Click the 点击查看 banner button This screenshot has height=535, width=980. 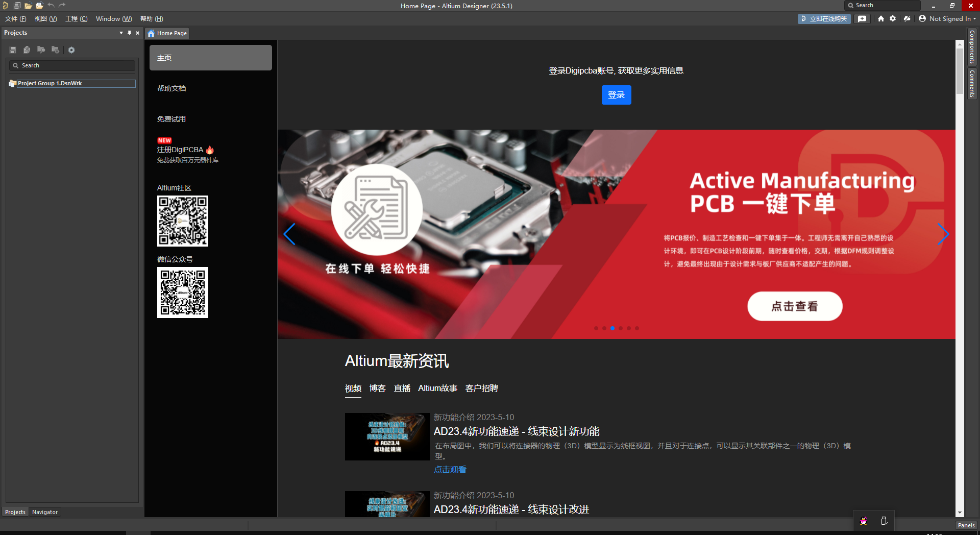pyautogui.click(x=795, y=306)
